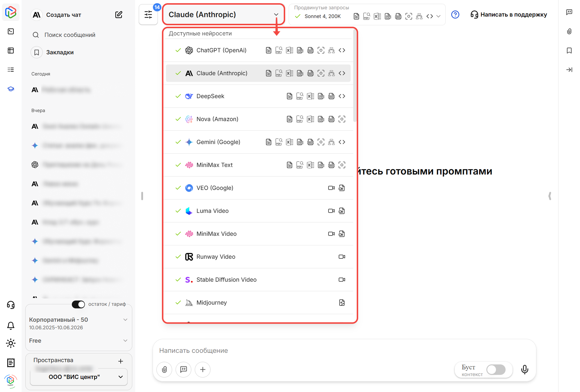
Task: Click the sidebar resize handle
Action: point(142,196)
